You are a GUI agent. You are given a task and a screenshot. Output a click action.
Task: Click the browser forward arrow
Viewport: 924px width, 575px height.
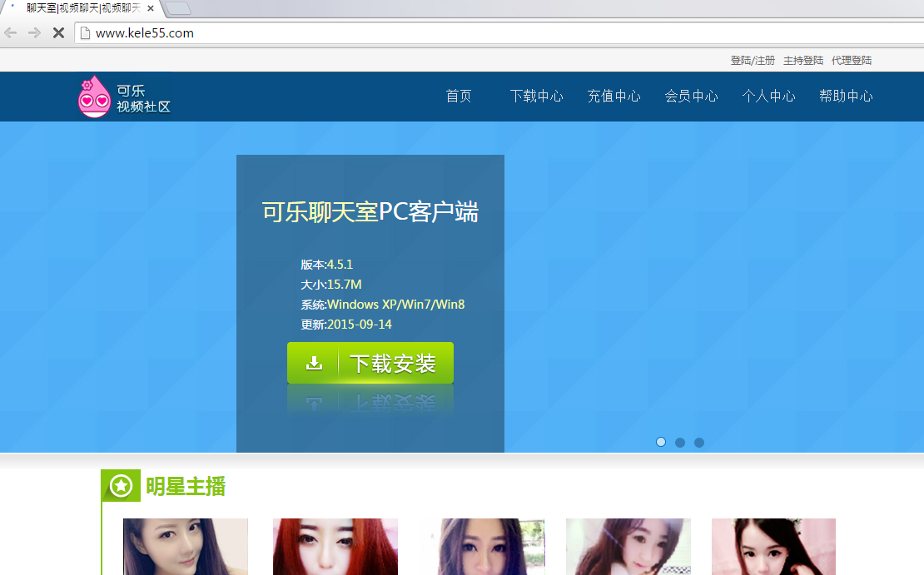click(34, 33)
